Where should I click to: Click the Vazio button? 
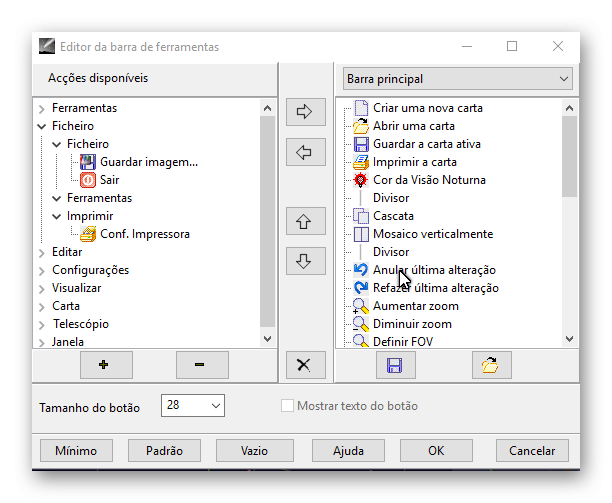254,451
